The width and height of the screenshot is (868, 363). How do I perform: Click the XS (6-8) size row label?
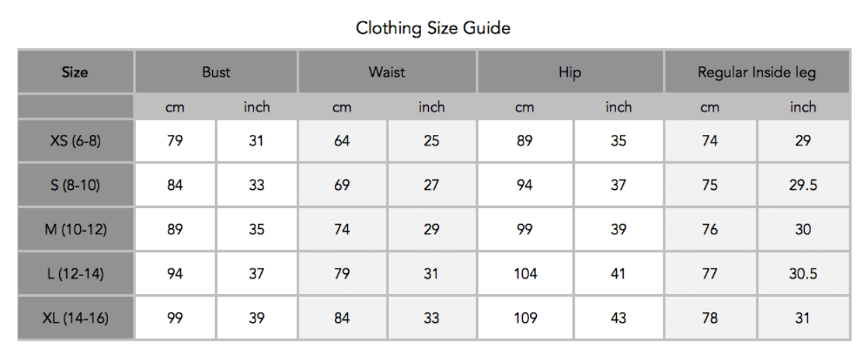(75, 141)
